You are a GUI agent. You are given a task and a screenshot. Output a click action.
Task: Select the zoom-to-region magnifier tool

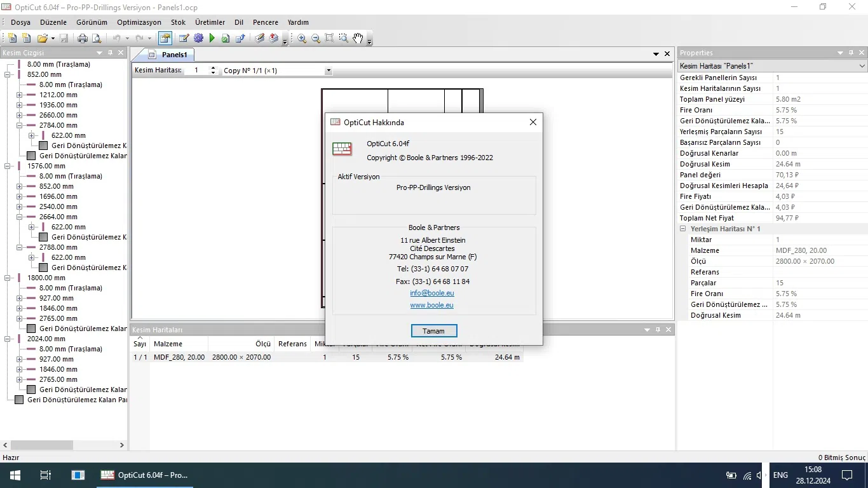(344, 38)
